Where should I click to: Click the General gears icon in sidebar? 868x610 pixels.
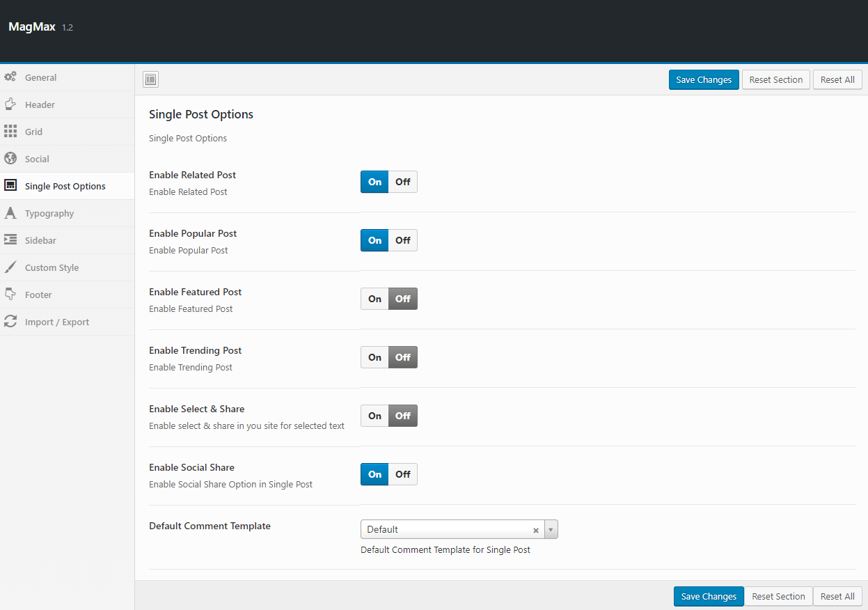10,77
